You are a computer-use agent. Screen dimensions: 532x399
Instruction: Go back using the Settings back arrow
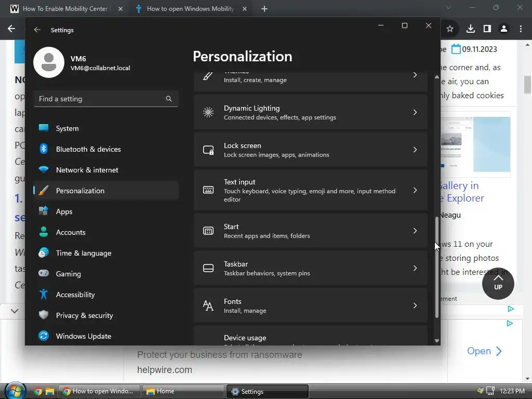[x=37, y=30]
